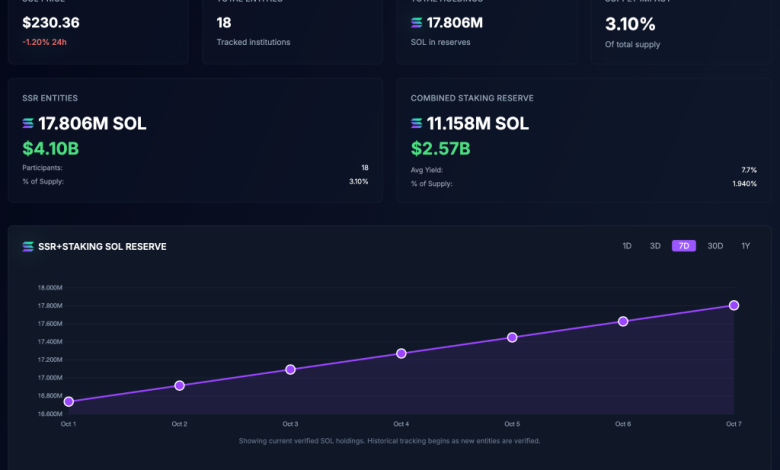Show the 30D chart view
The width and height of the screenshot is (780, 470).
pos(715,246)
